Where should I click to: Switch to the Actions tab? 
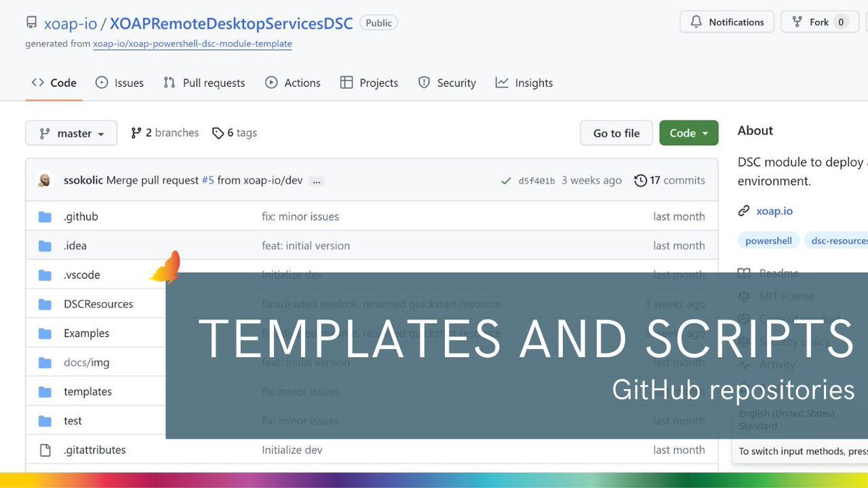pos(293,82)
